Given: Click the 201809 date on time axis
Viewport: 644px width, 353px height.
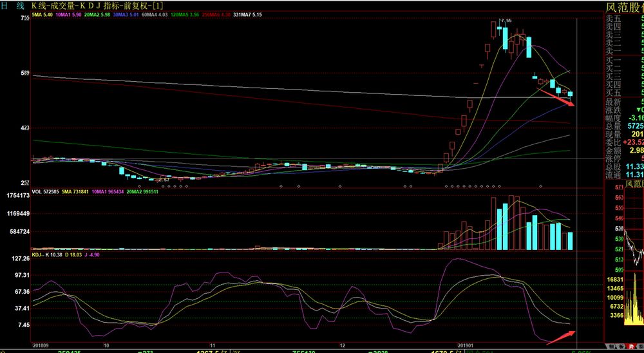Looking at the screenshot, I should pyautogui.click(x=41, y=346).
